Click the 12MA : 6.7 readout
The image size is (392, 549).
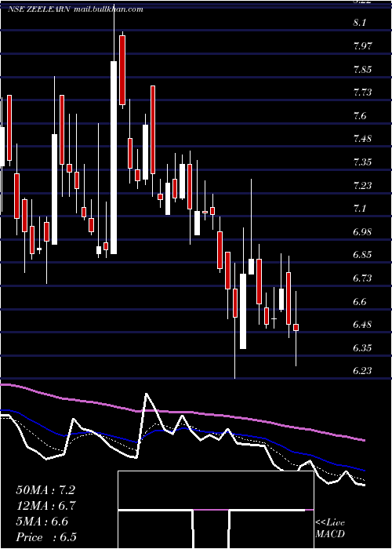(45, 506)
